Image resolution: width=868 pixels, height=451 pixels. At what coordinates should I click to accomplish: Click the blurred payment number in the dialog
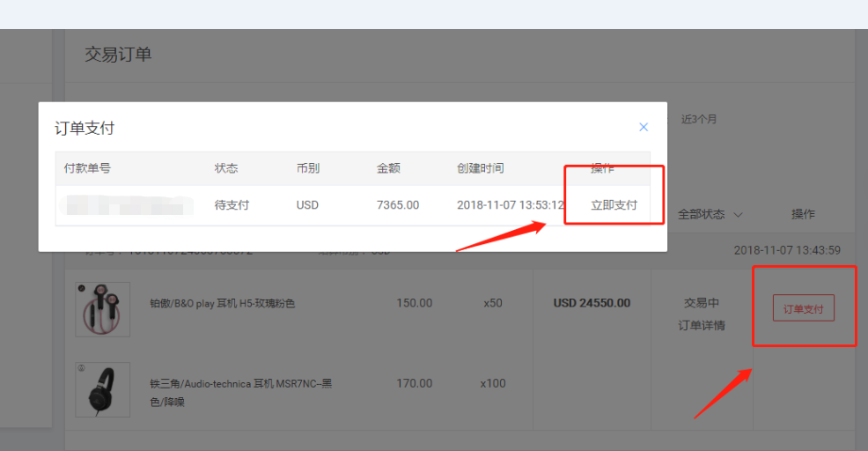coord(129,205)
